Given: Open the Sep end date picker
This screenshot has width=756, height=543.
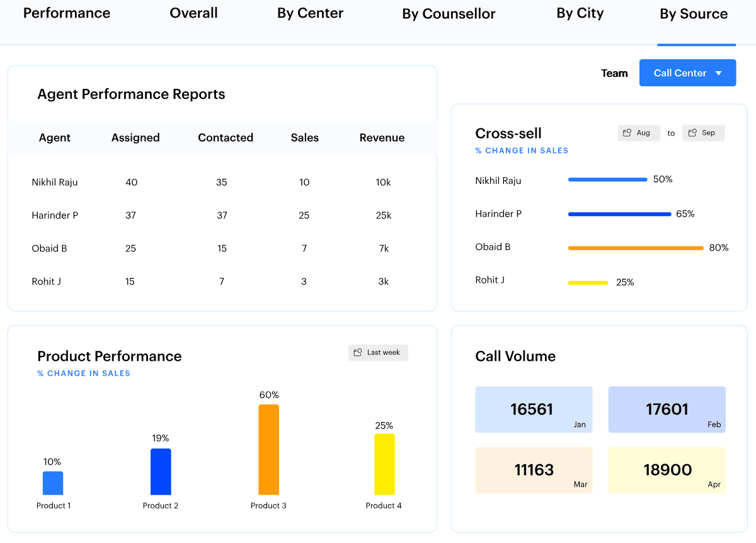Looking at the screenshot, I should pyautogui.click(x=704, y=133).
